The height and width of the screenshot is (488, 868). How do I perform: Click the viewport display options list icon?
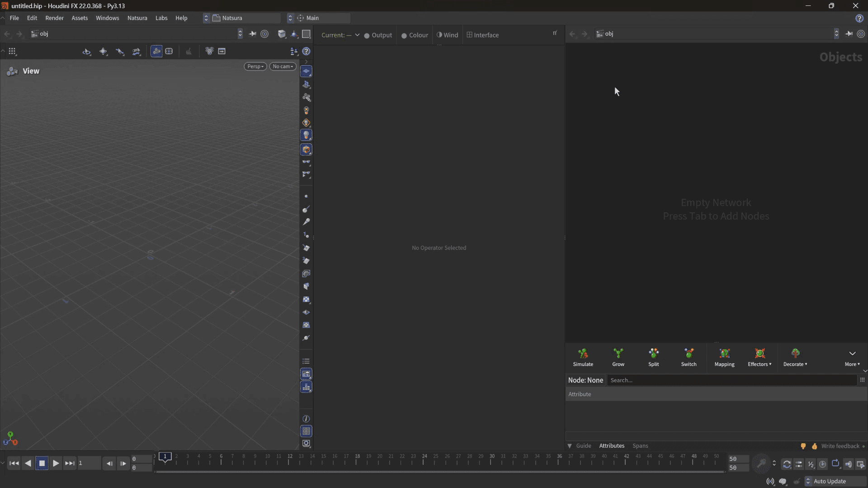[x=306, y=361]
